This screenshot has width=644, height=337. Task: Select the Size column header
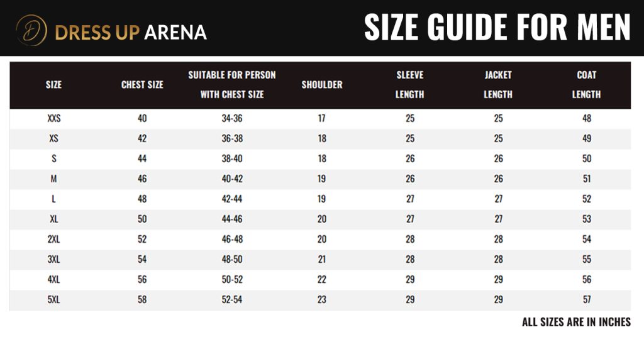click(53, 85)
